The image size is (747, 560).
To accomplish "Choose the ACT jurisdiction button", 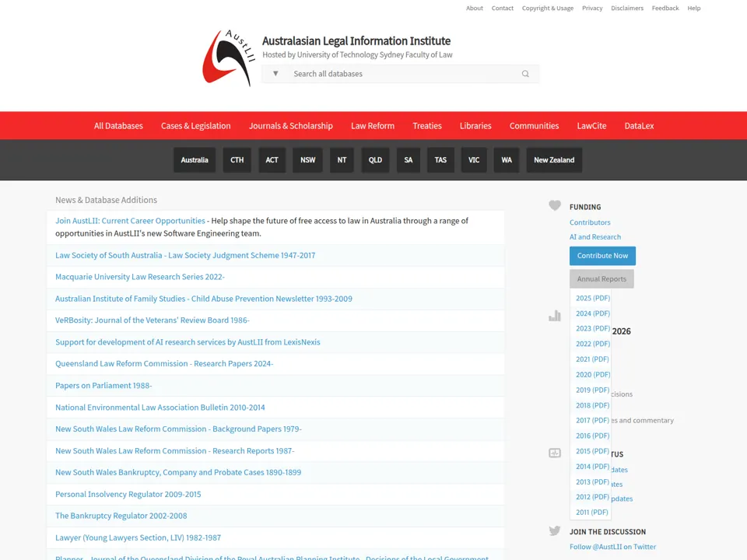I will [272, 160].
